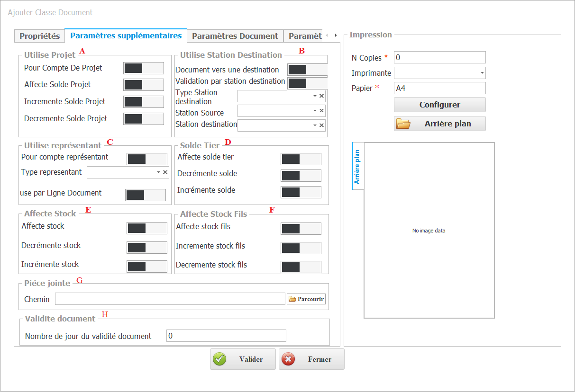Clear the Type Station destination field with X

pos(321,96)
